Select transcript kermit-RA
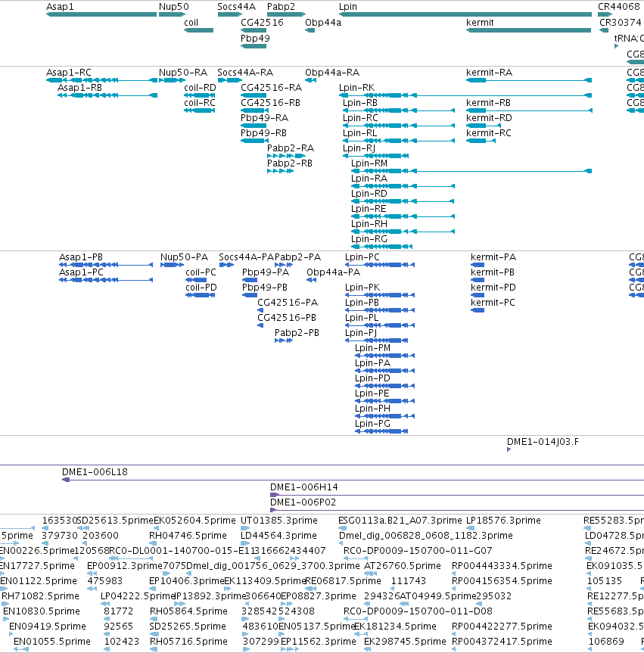The width and height of the screenshot is (644, 653). (x=529, y=80)
